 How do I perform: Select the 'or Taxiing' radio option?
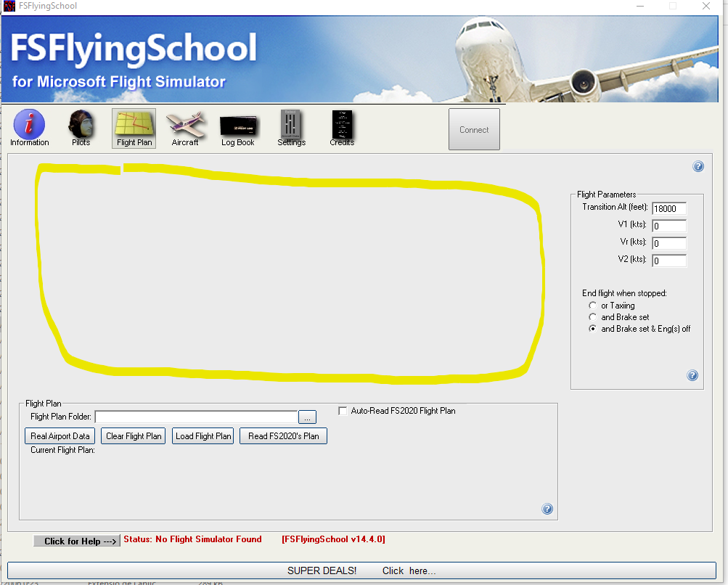[x=592, y=306]
